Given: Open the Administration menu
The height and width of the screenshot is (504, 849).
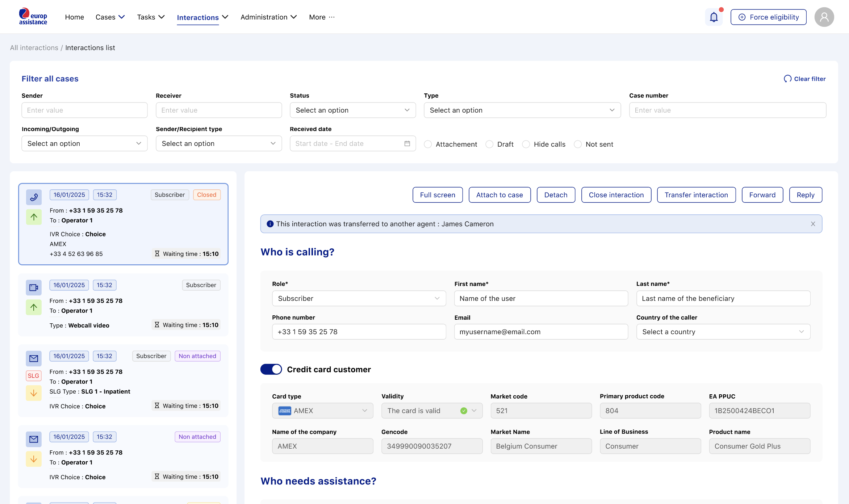Looking at the screenshot, I should [269, 17].
